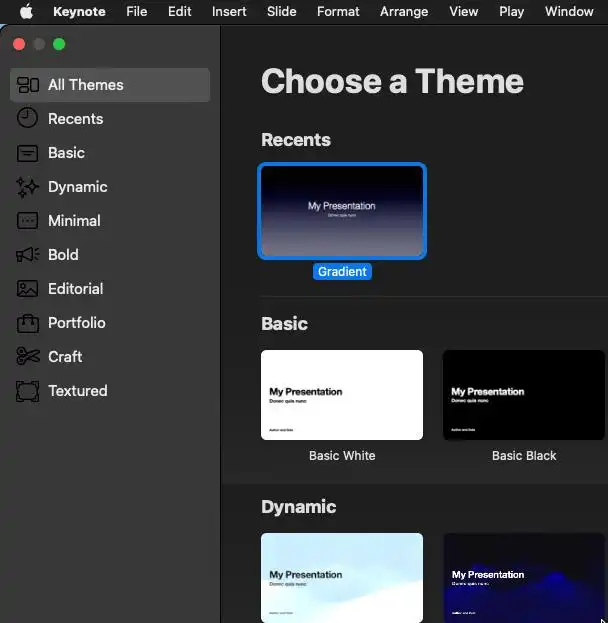This screenshot has height=623, width=608.
Task: Choose the Basic White theme thumbnail
Action: (342, 395)
